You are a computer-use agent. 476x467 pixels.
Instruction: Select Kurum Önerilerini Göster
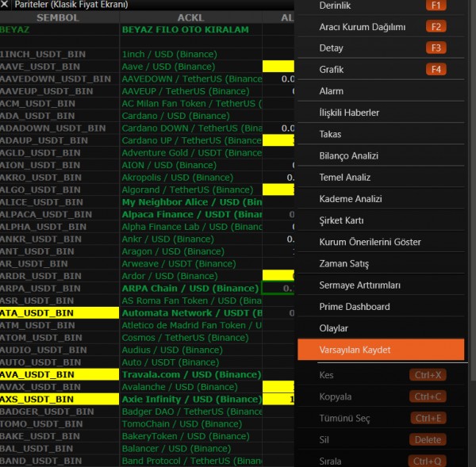[x=381, y=242]
